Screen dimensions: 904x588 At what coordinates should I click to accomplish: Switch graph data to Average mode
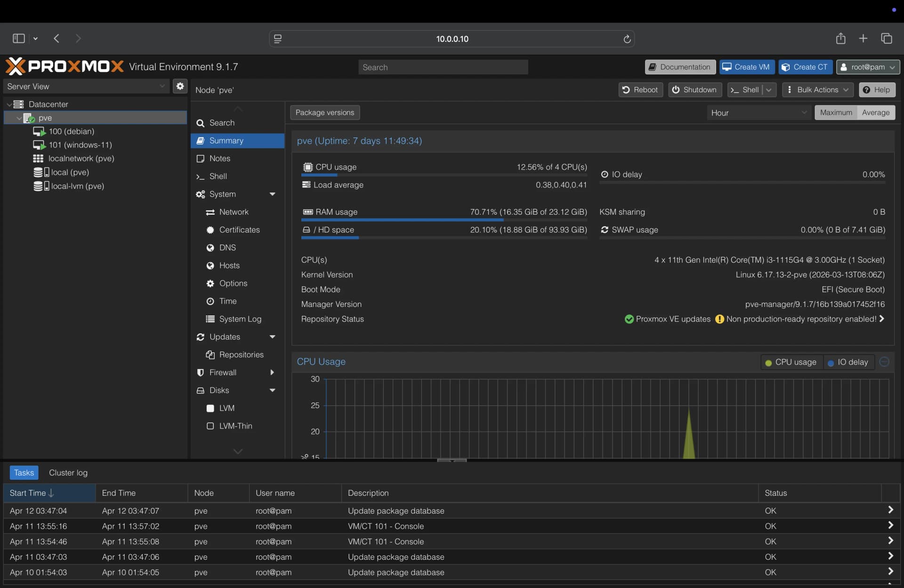[x=875, y=113]
